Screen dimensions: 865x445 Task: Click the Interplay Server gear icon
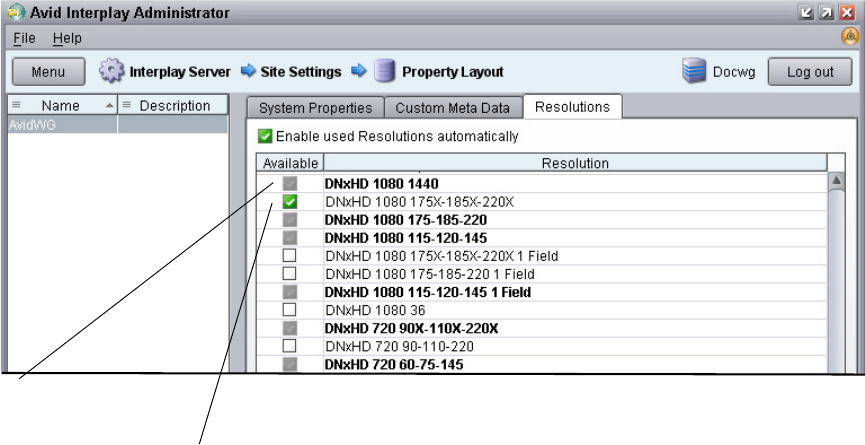pos(111,72)
